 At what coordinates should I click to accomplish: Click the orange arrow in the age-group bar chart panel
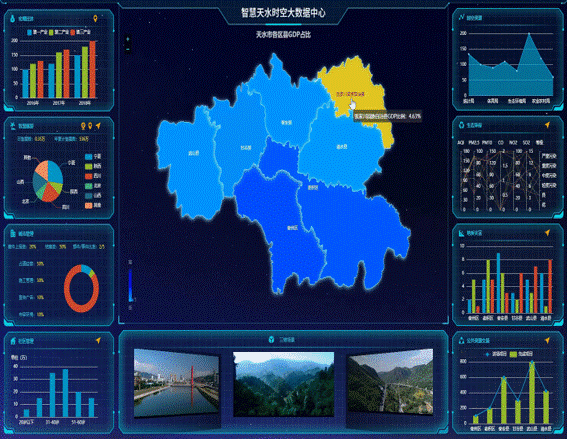click(x=98, y=340)
